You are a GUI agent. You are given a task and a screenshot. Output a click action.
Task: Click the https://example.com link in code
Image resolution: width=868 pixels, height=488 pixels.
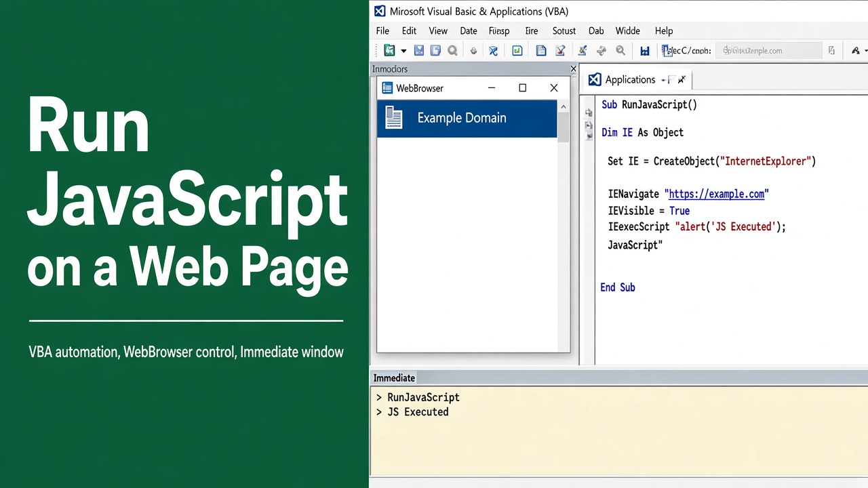717,194
